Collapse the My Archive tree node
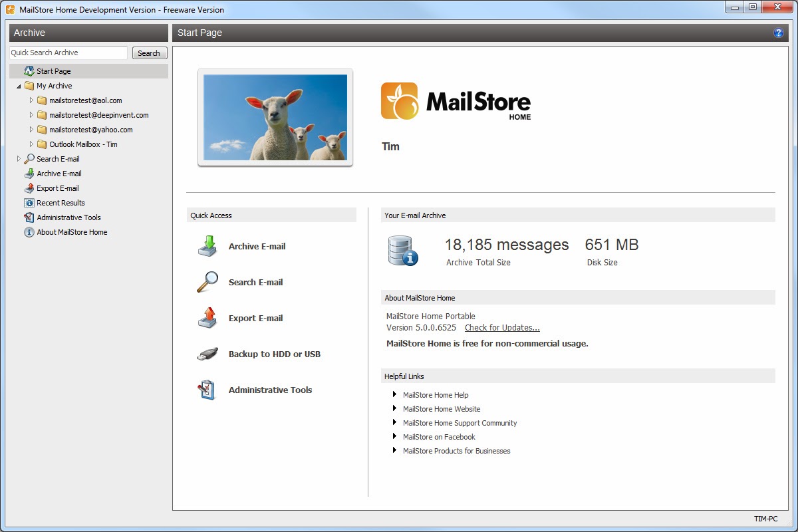798x532 pixels. [19, 86]
